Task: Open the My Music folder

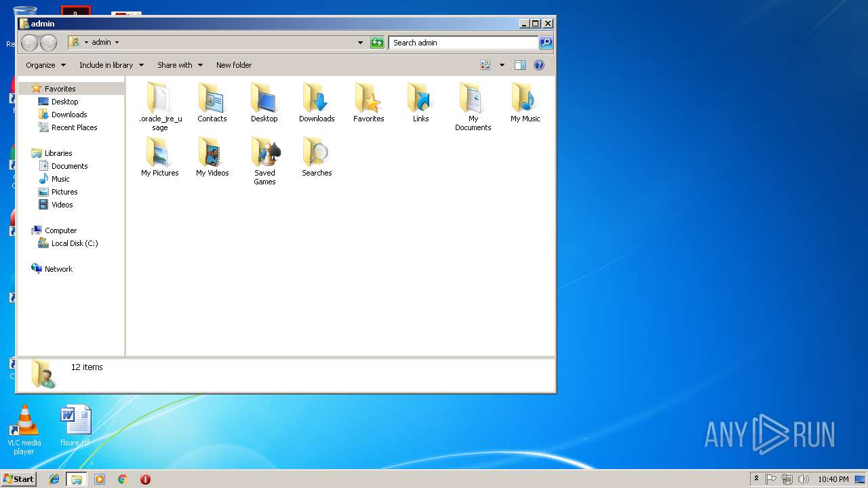Action: pyautogui.click(x=526, y=102)
